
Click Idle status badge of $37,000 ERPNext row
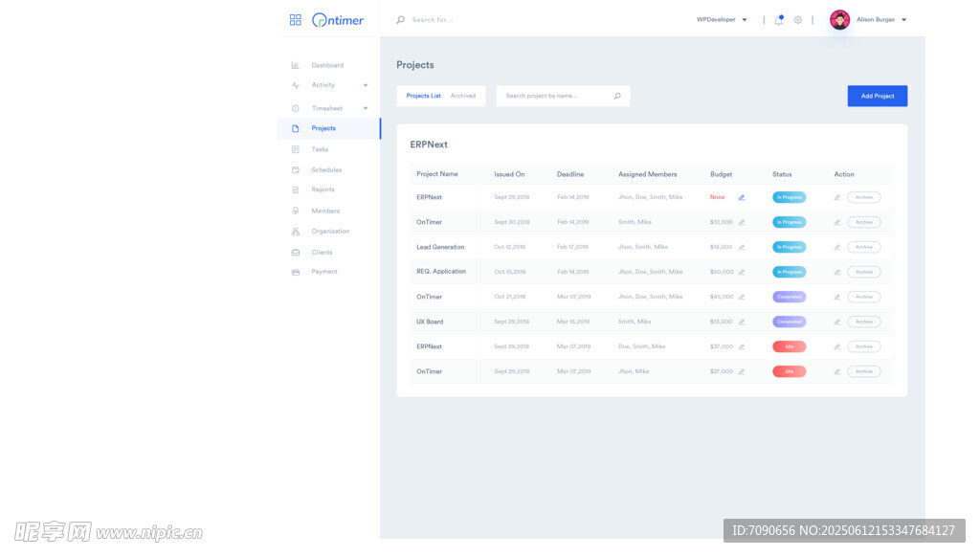point(790,346)
